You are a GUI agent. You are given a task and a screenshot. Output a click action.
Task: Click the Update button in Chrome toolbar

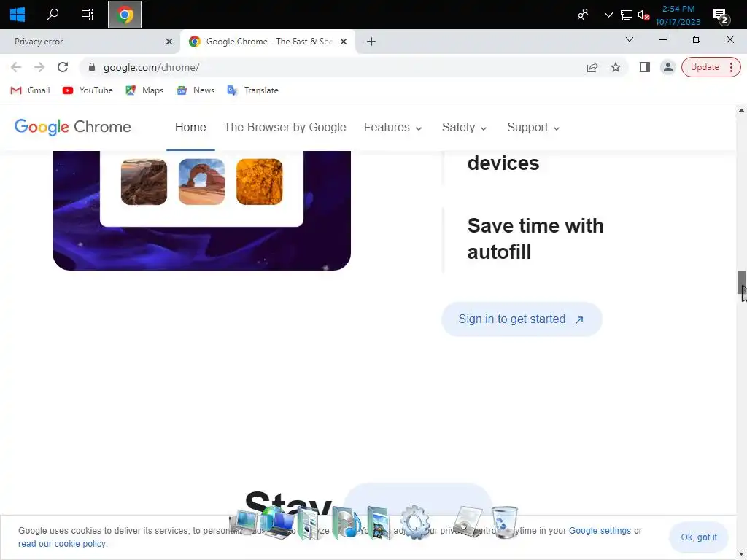tap(705, 67)
